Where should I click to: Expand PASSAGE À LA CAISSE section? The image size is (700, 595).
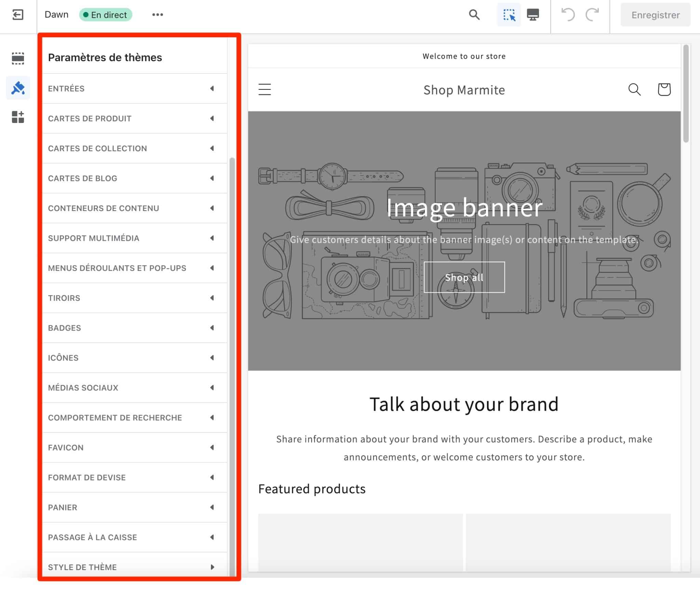pos(135,537)
